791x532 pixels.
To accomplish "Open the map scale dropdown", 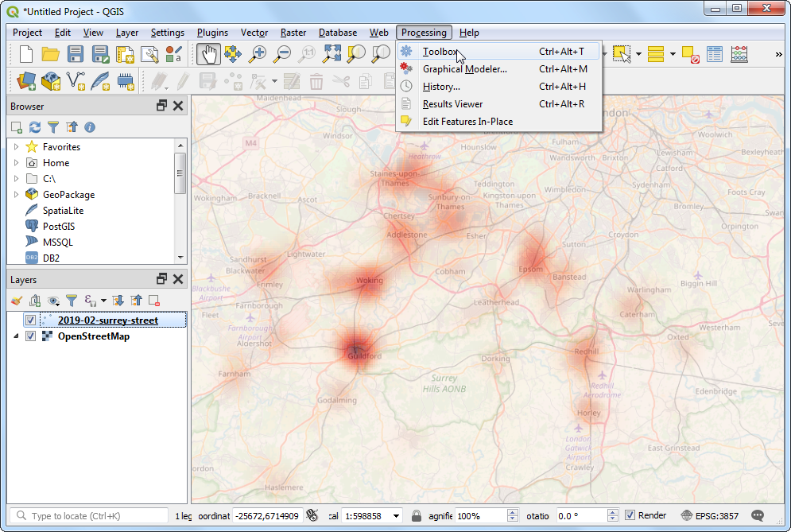I will pos(397,516).
